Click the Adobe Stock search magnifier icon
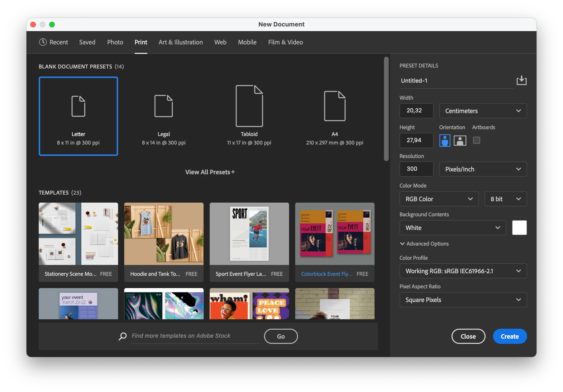 click(x=123, y=336)
